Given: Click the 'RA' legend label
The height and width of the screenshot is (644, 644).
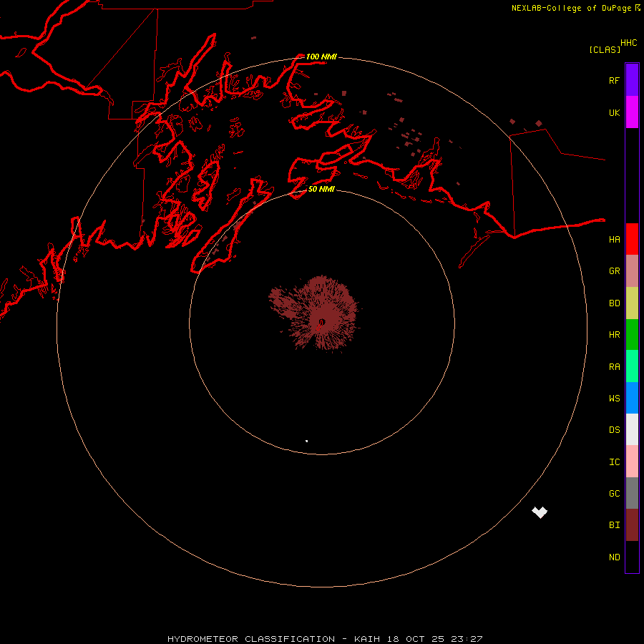Looking at the screenshot, I should pyautogui.click(x=614, y=367).
